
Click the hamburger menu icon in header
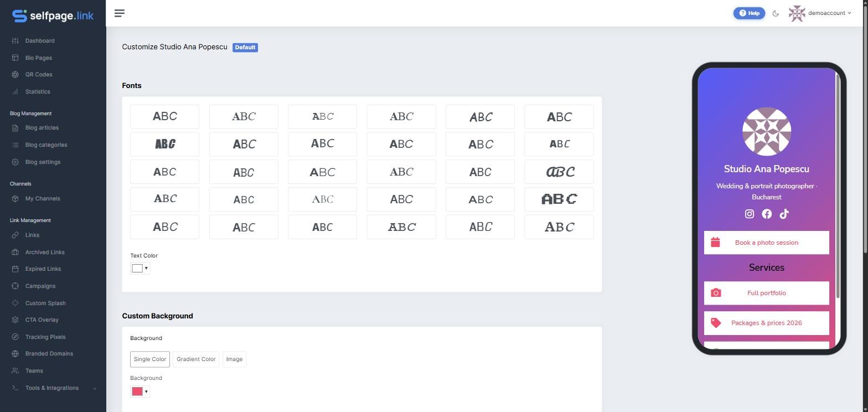[119, 13]
